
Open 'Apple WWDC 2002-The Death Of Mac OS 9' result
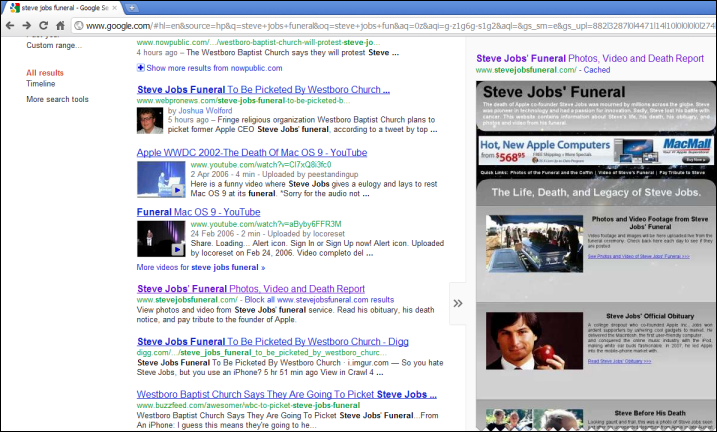(252, 153)
